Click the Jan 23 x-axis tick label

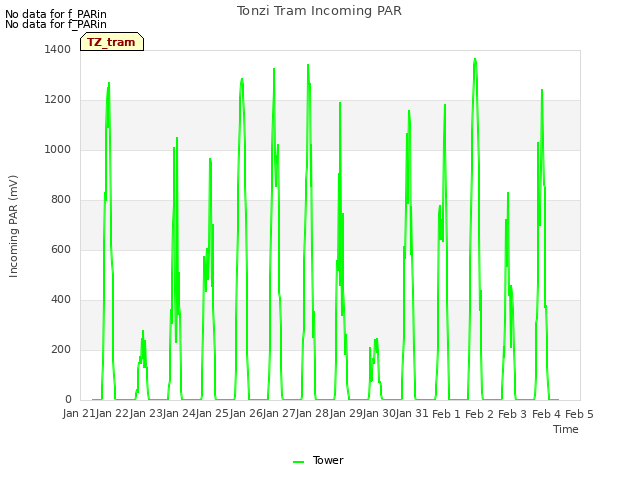click(146, 414)
